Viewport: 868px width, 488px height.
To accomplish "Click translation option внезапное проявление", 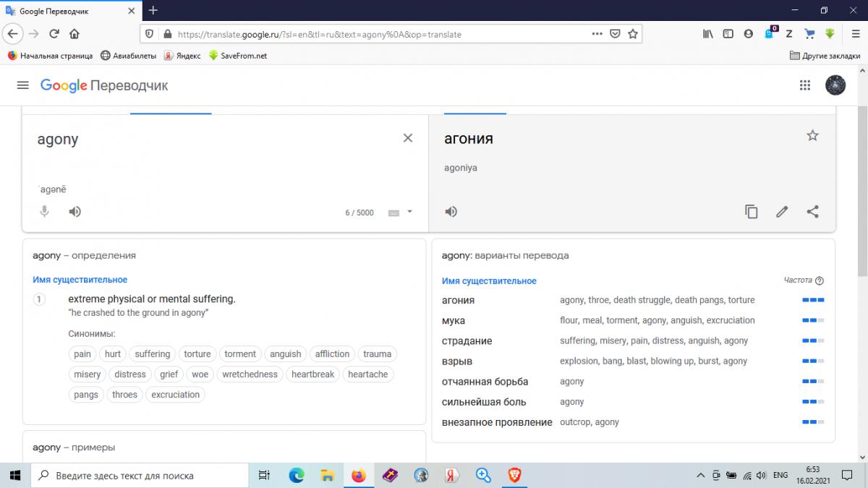I will (x=497, y=421).
